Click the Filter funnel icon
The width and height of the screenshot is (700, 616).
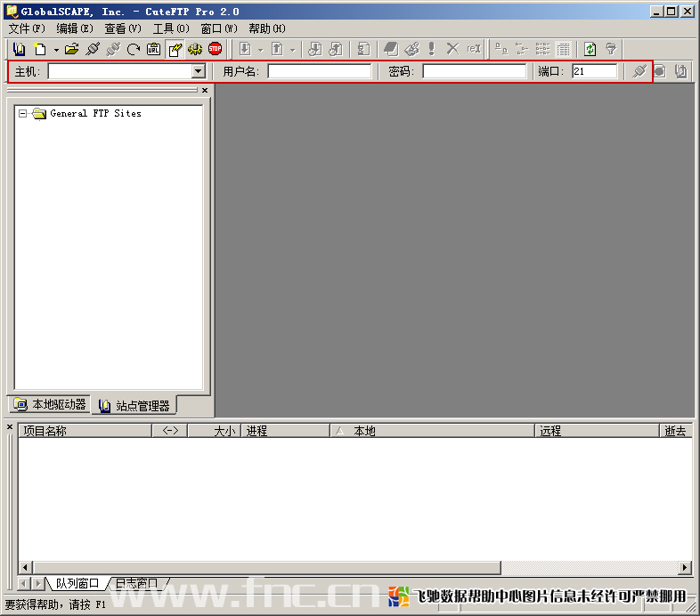coord(611,49)
